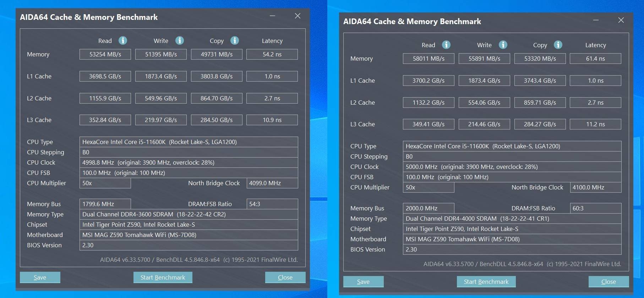Click CPU Type field in left window
The height and width of the screenshot is (298, 644).
(x=189, y=142)
